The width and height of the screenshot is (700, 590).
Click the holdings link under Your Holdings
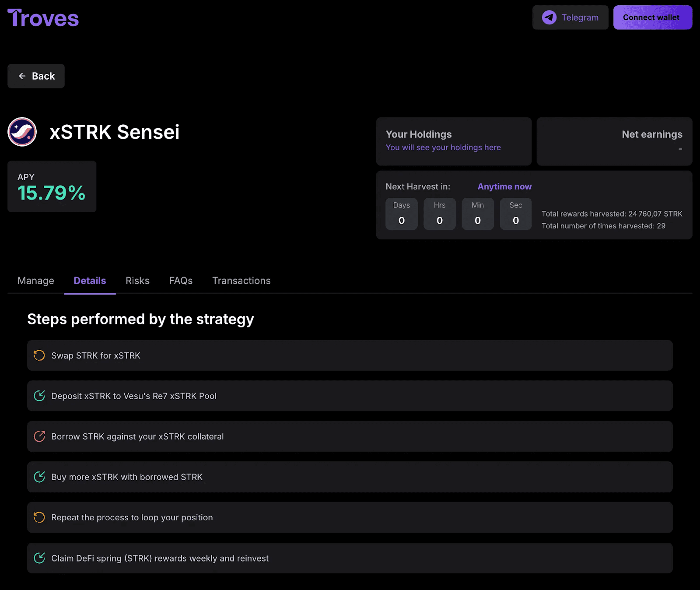point(443,147)
